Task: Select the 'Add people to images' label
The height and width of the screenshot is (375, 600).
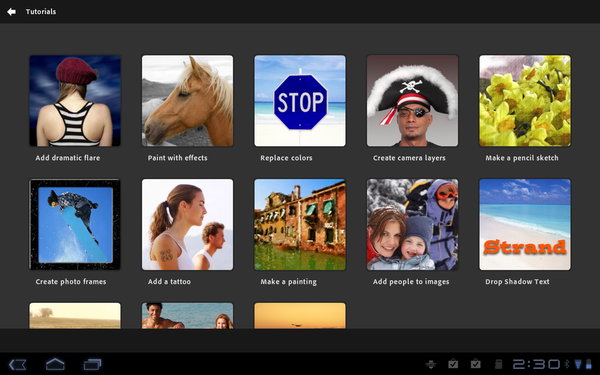Action: 411,282
